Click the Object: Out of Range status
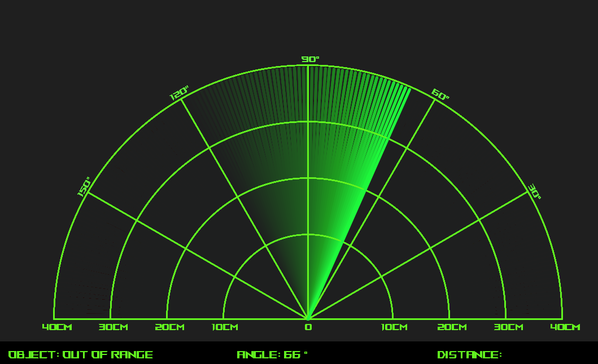This screenshot has width=598, height=364. pyautogui.click(x=81, y=355)
